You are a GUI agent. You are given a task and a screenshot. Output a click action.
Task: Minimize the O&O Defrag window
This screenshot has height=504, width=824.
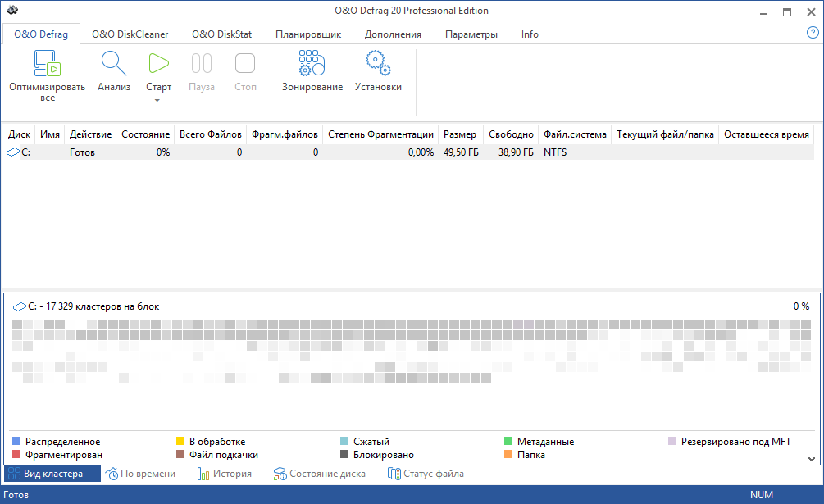pyautogui.click(x=763, y=12)
